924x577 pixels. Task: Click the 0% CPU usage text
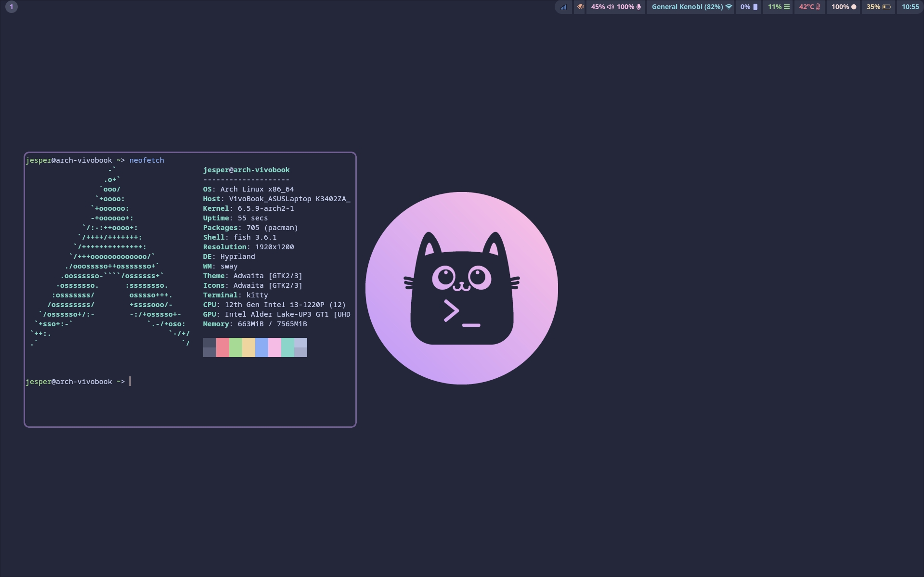pyautogui.click(x=745, y=7)
